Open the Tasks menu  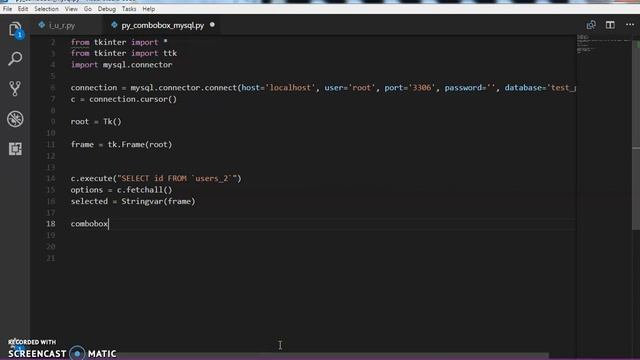click(x=129, y=9)
